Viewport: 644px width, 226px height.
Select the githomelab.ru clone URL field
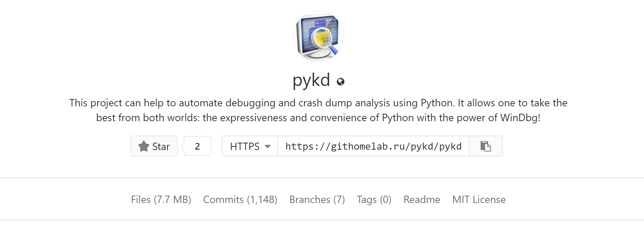373,146
